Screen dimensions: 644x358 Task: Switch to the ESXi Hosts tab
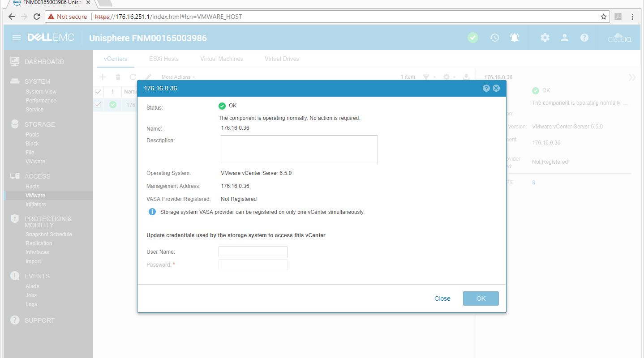click(164, 59)
